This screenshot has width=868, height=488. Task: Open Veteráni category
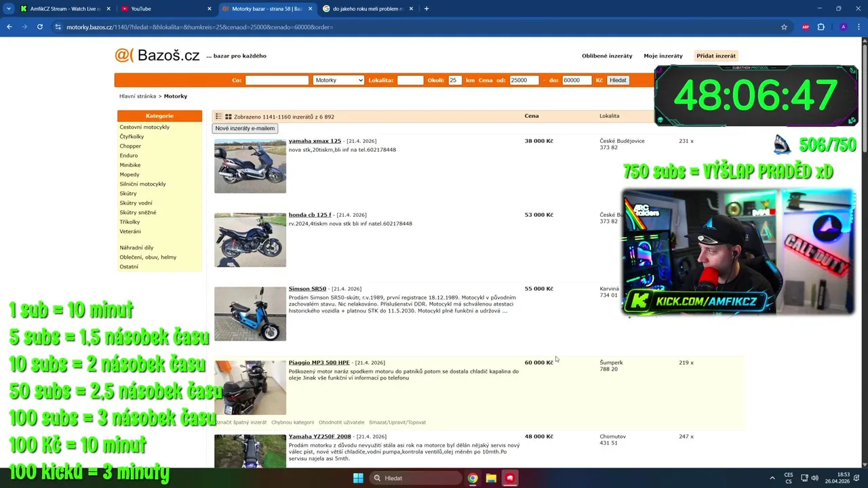pos(130,231)
